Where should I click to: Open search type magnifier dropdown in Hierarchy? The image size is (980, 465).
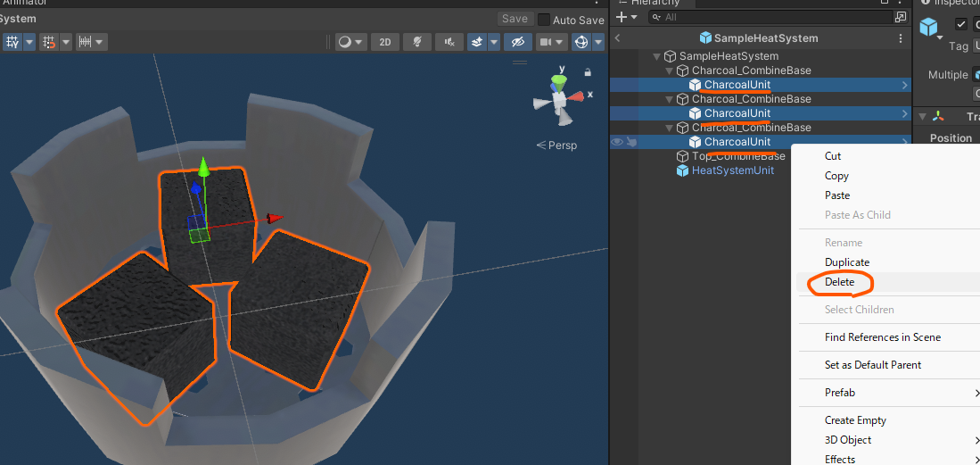point(656,17)
